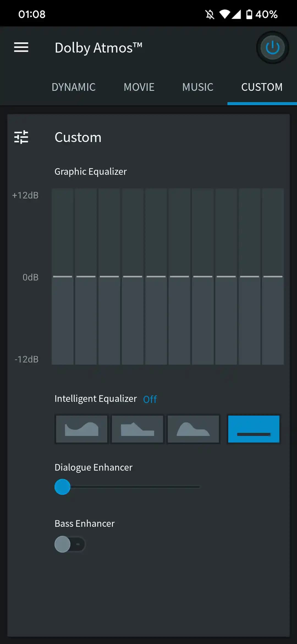The height and width of the screenshot is (644, 297).
Task: Open the hamburger navigation menu
Action: pyautogui.click(x=21, y=47)
